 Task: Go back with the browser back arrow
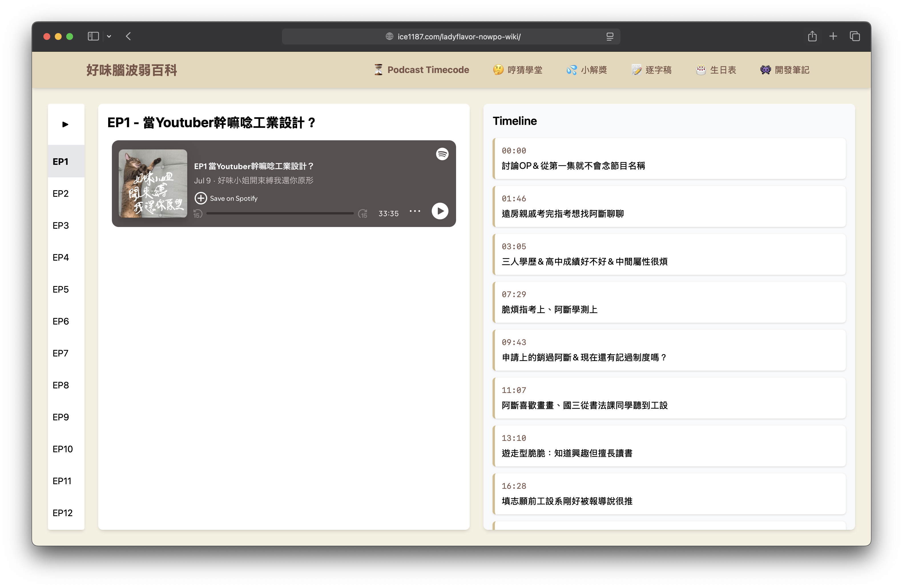pyautogui.click(x=128, y=37)
